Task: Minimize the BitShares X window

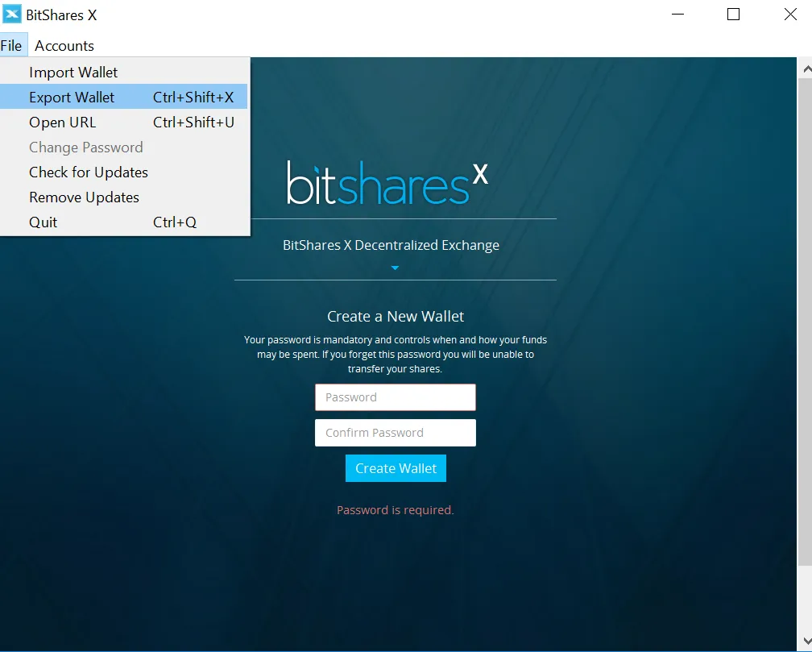Action: (678, 15)
